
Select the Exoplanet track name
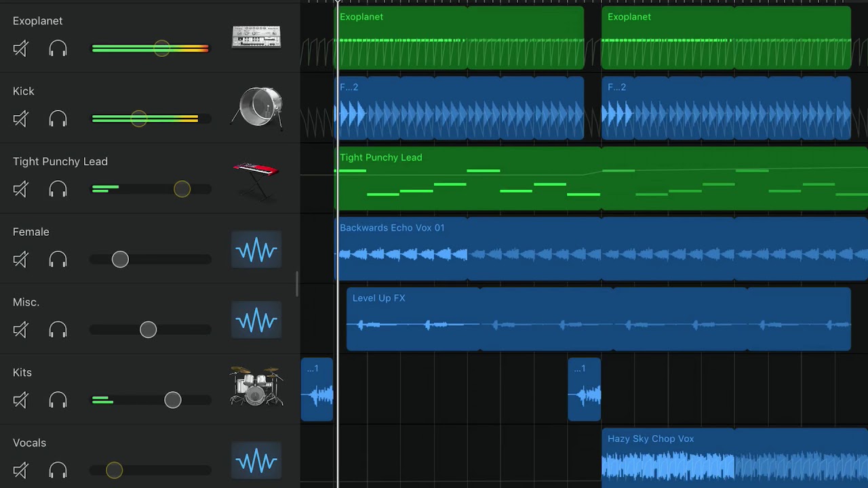pyautogui.click(x=37, y=21)
